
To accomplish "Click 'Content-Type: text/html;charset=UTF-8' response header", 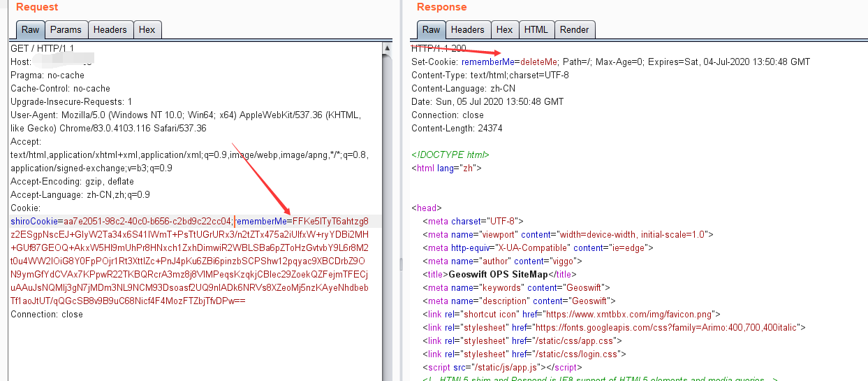I will pos(490,75).
